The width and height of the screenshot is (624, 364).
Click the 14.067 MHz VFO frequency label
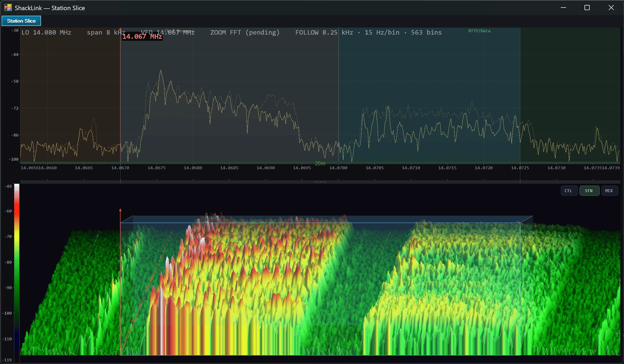[x=142, y=37]
